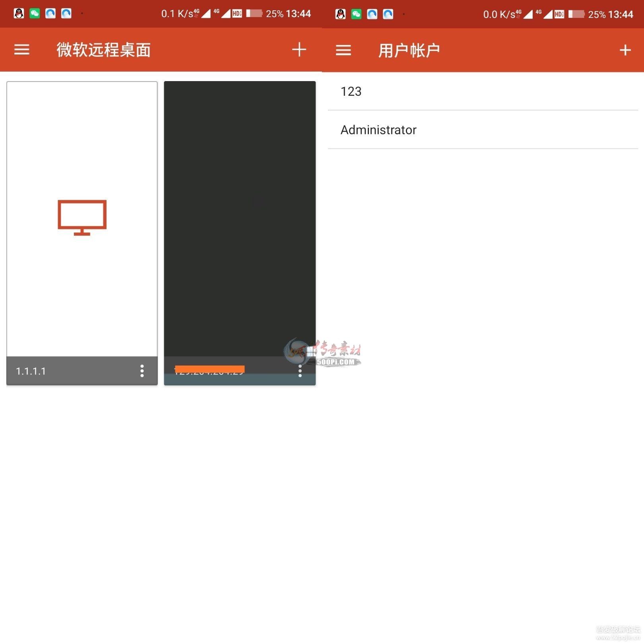This screenshot has height=644, width=644.
Task: Click the red monitor icon on 1.1.1.1 card
Action: pyautogui.click(x=82, y=217)
